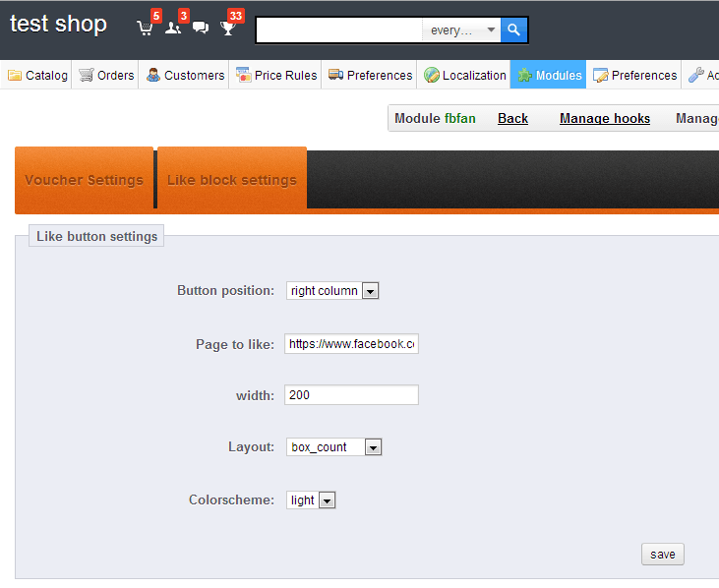The width and height of the screenshot is (719, 588).
Task: Click the 'Colorscheme:' label
Action: tap(231, 500)
